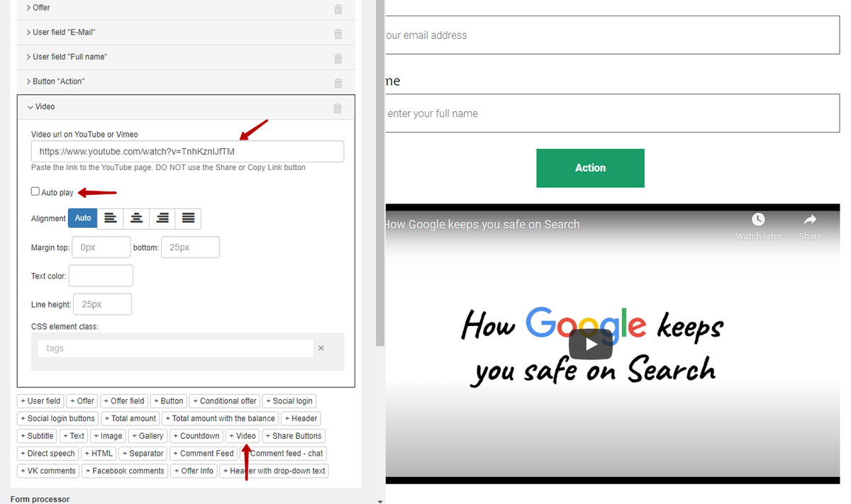Delete the Offer block with its trash icon

pos(338,9)
